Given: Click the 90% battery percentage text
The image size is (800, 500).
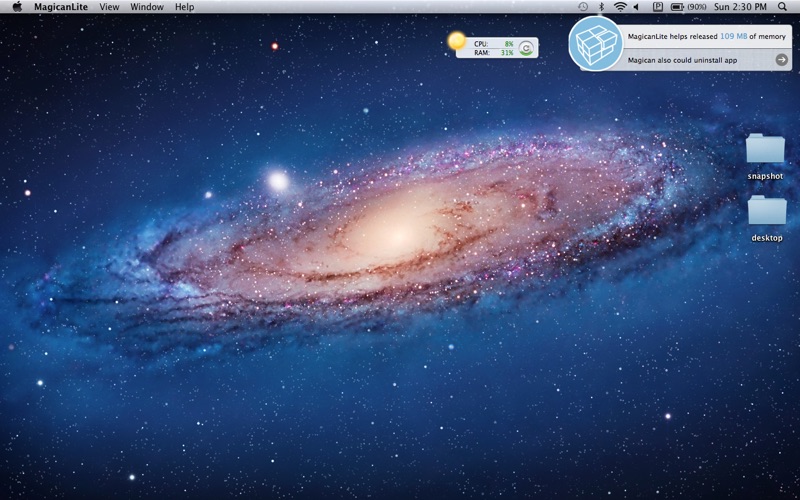Looking at the screenshot, I should [697, 7].
